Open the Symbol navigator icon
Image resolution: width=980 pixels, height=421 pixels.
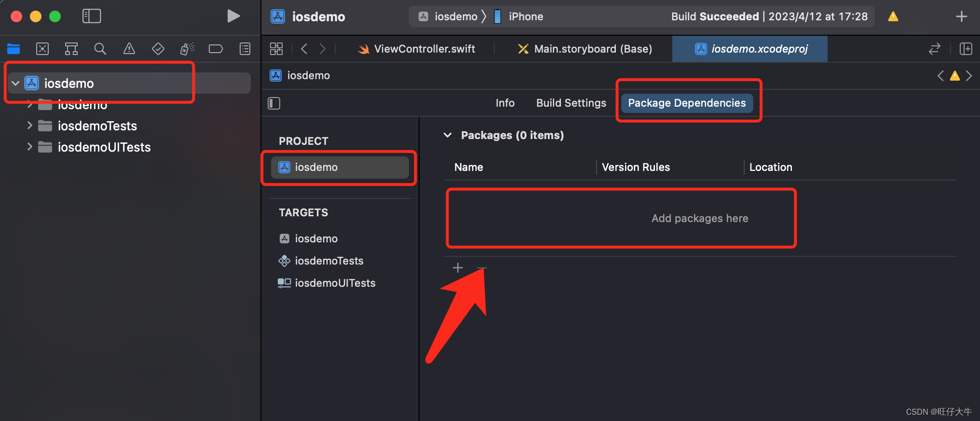click(x=71, y=49)
